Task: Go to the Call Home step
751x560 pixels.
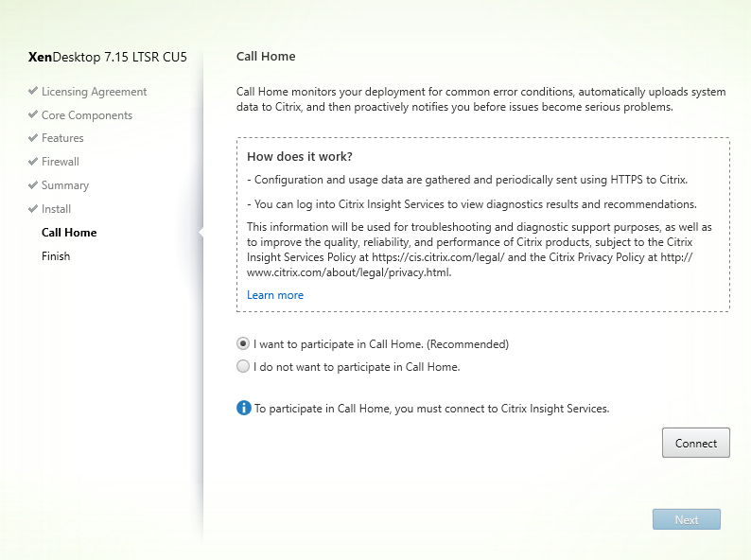Action: (x=69, y=233)
